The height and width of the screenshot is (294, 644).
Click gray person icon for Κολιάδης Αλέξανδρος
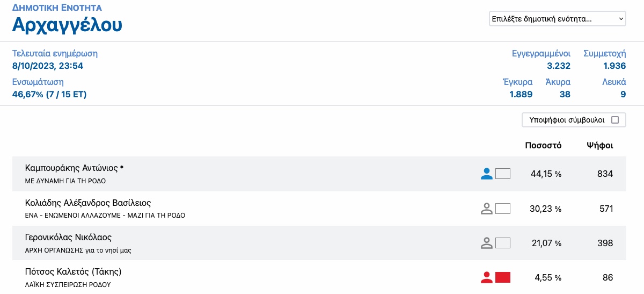pos(487,209)
